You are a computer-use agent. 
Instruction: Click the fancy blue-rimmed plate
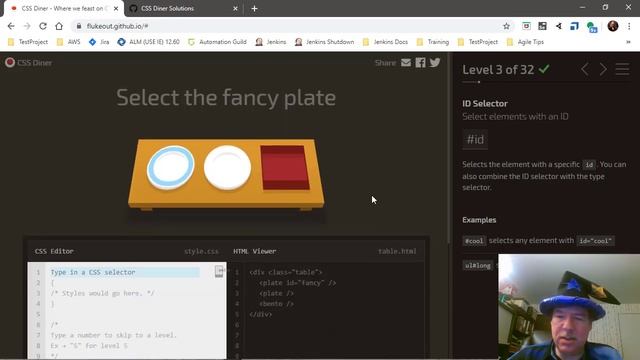click(x=170, y=168)
